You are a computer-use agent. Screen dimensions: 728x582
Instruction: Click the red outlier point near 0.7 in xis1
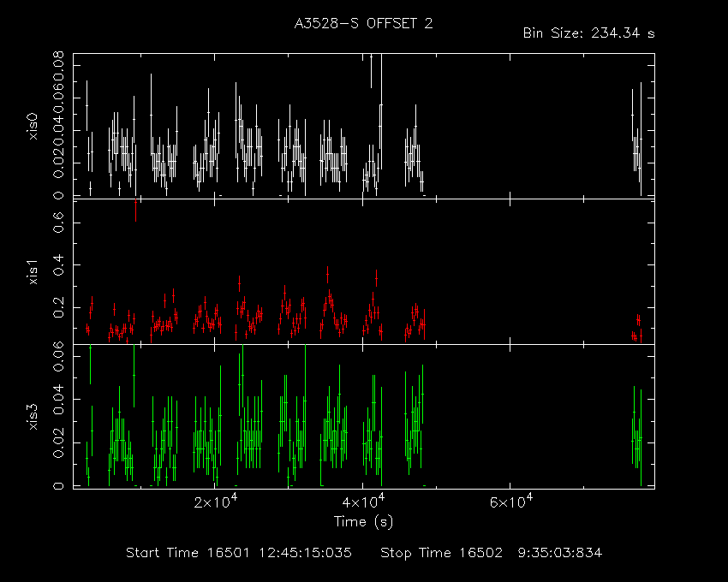[x=135, y=202]
